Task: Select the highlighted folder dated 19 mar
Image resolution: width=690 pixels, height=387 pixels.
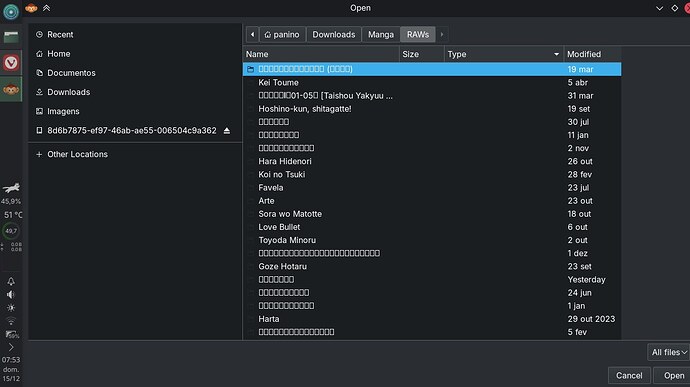Action: (x=432, y=69)
